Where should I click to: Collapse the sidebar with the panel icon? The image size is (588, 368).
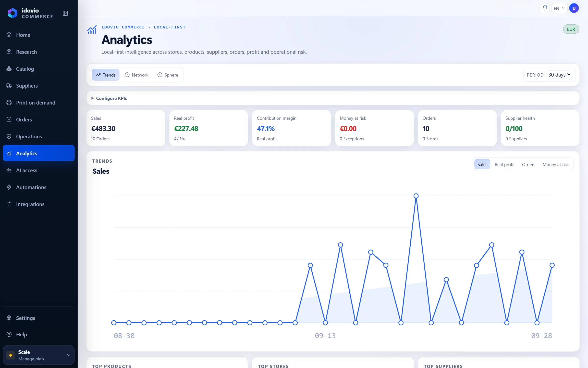pos(65,13)
